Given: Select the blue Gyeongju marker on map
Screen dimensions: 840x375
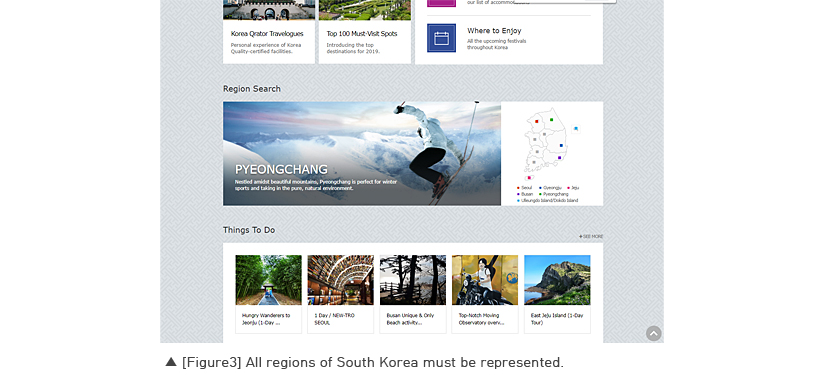Looking at the screenshot, I should 561,145.
